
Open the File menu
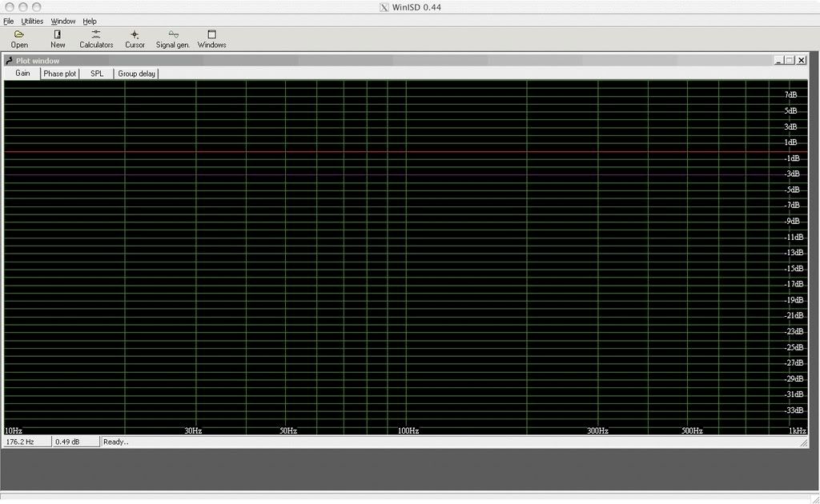[8, 21]
